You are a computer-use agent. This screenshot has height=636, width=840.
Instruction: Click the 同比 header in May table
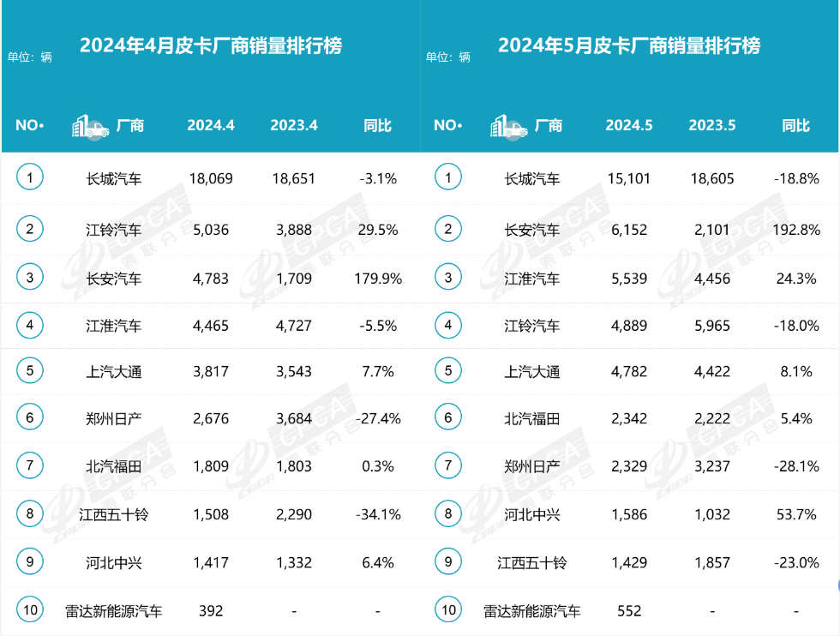[795, 126]
